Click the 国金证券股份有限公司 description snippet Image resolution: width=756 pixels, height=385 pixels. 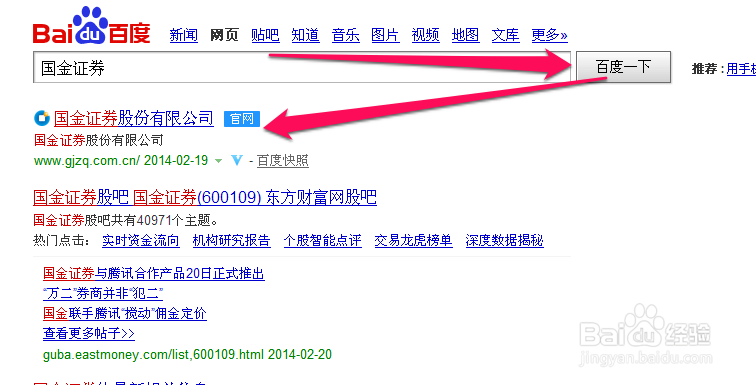(x=99, y=141)
